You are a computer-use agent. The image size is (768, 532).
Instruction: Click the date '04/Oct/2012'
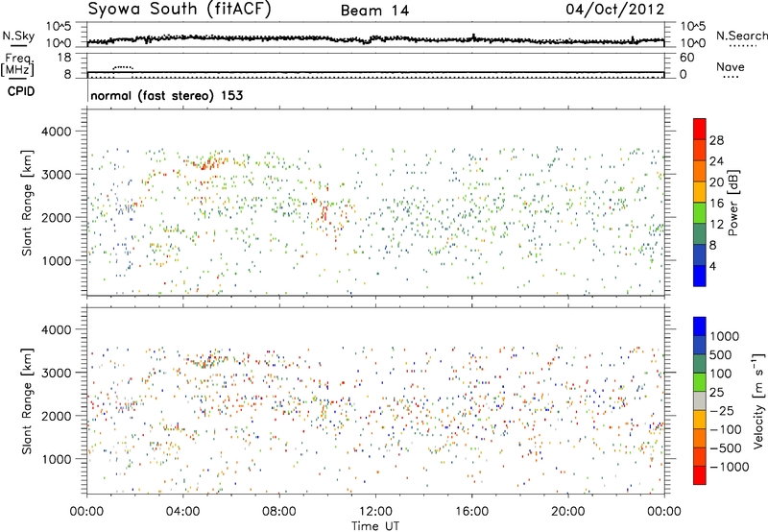pyautogui.click(x=615, y=10)
